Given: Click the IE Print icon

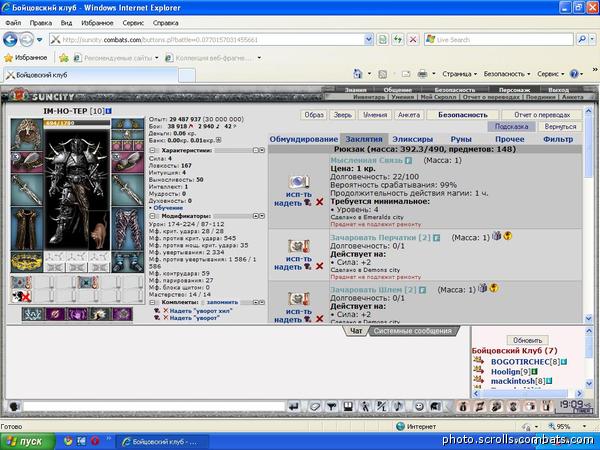Looking at the screenshot, I should click(422, 73).
